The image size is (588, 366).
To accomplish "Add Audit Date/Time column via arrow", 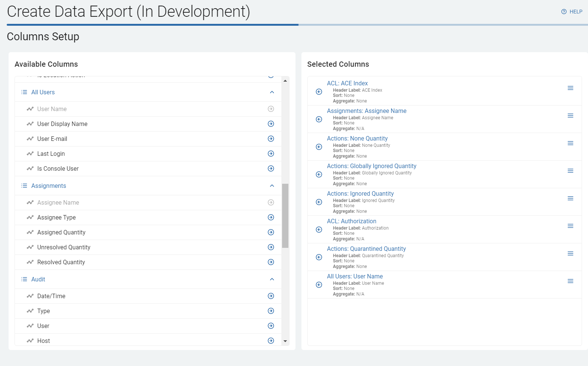I will (271, 296).
